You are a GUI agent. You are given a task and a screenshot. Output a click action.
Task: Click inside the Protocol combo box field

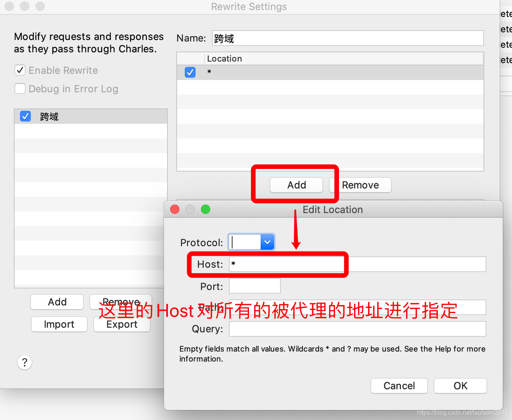pyautogui.click(x=245, y=242)
